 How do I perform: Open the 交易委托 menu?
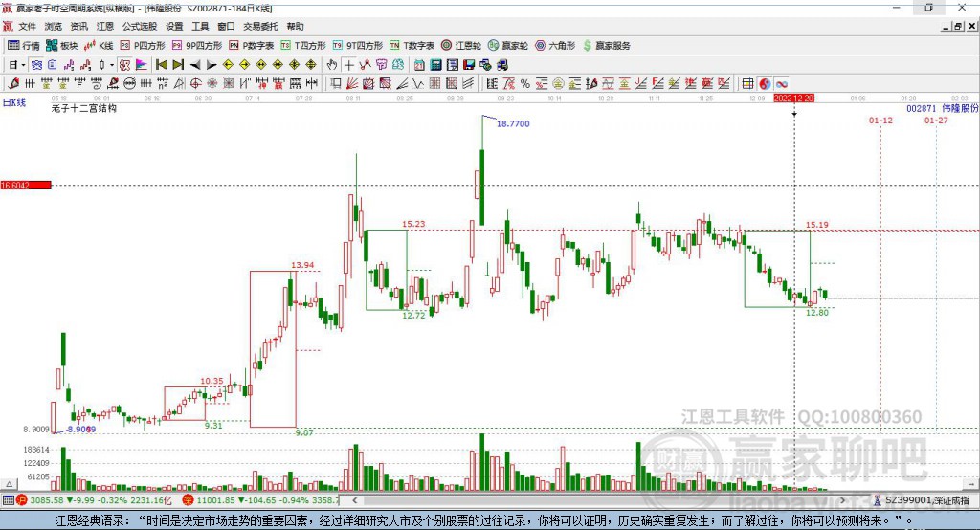(260, 26)
